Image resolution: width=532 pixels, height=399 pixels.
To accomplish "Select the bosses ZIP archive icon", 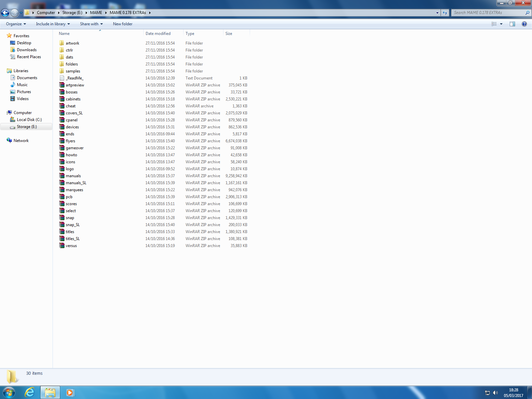I will click(62, 92).
